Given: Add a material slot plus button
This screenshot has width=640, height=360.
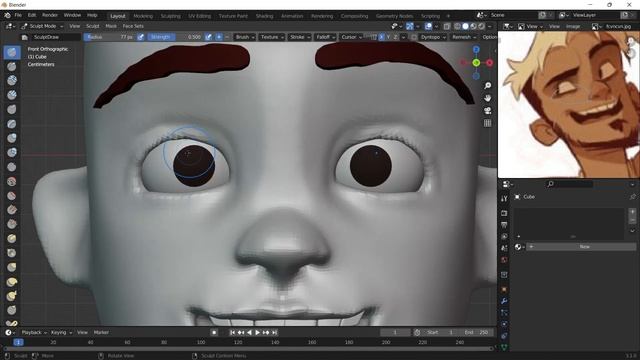Looking at the screenshot, I should point(632,212).
